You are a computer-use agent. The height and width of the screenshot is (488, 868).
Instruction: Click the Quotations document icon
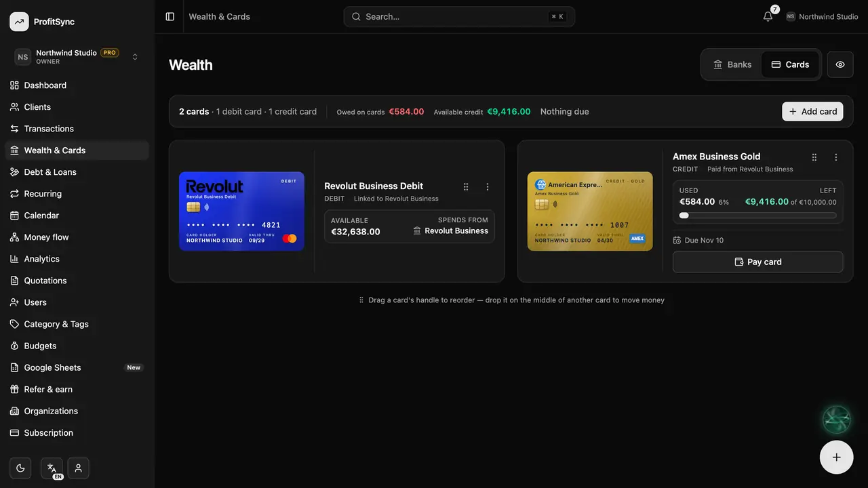click(x=14, y=281)
